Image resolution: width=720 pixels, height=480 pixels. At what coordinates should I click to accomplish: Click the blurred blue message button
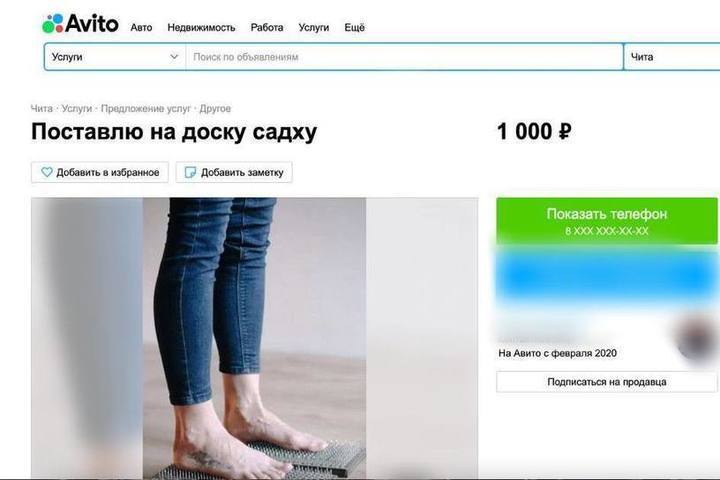[607, 276]
